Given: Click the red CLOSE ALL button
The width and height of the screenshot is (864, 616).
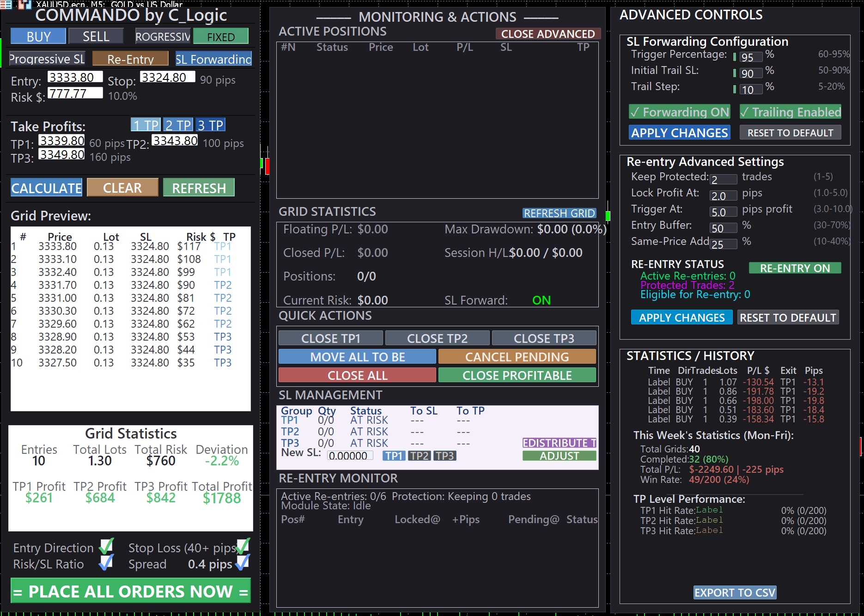Looking at the screenshot, I should pyautogui.click(x=358, y=375).
